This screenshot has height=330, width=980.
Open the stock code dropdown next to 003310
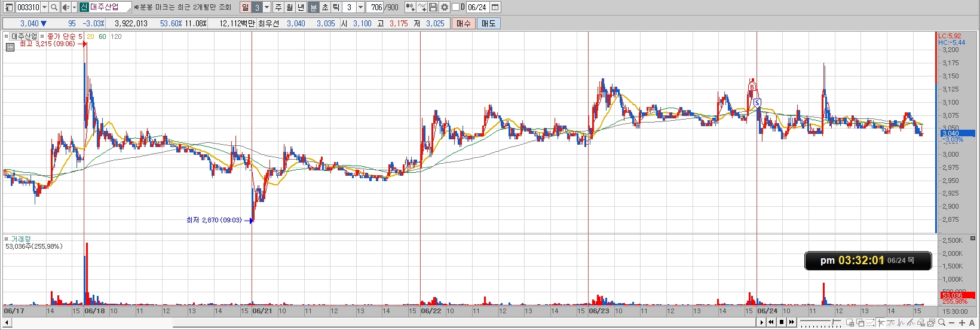click(44, 7)
